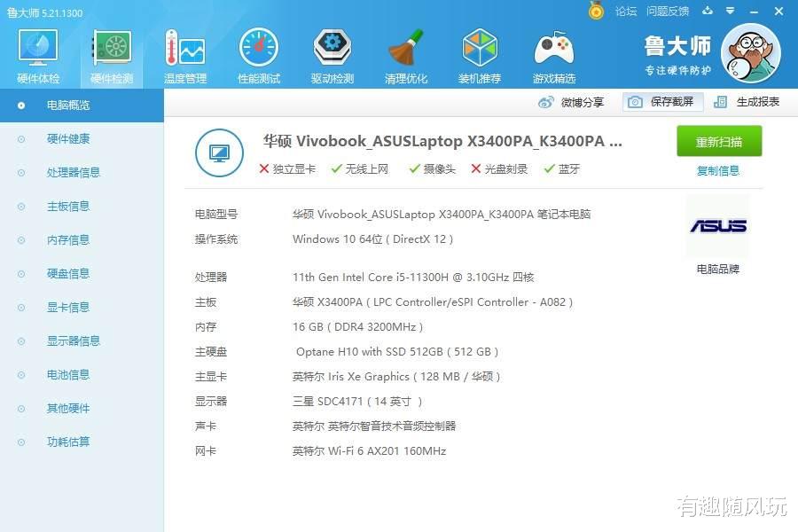Expand 显卡信息 in the sidebar

[x=69, y=307]
